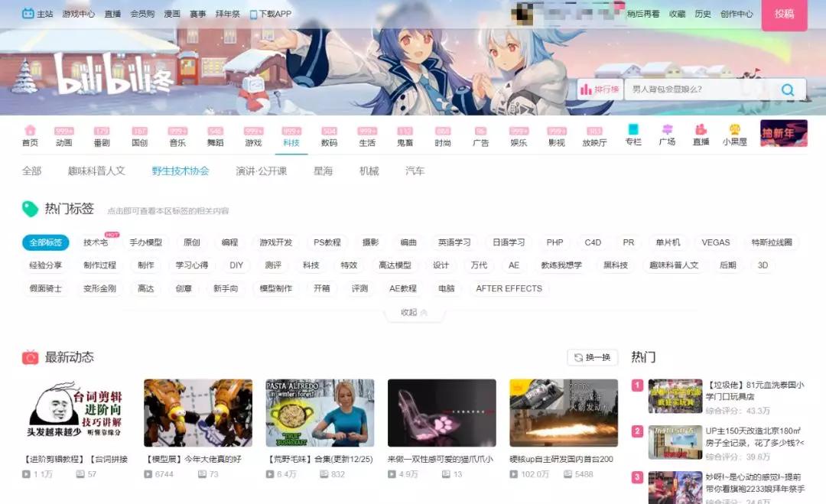
Task: Switch to the 野生技术协会 tab
Action: pos(180,171)
